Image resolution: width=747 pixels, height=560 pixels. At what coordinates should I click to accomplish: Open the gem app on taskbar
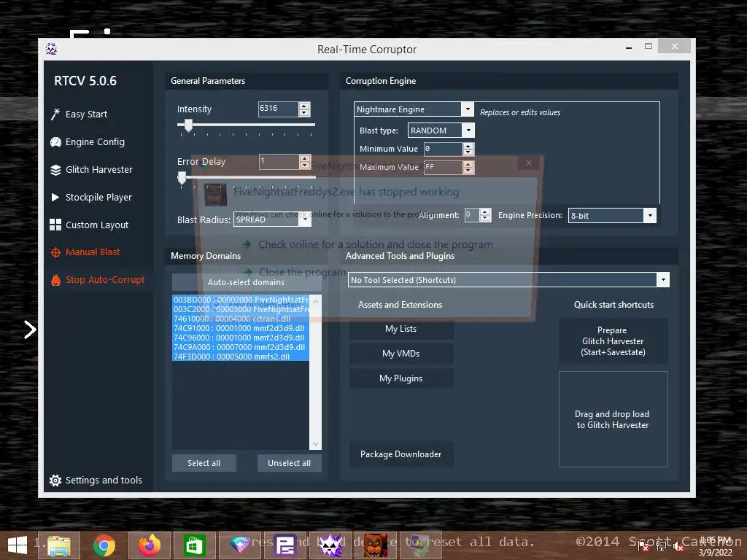tap(239, 544)
